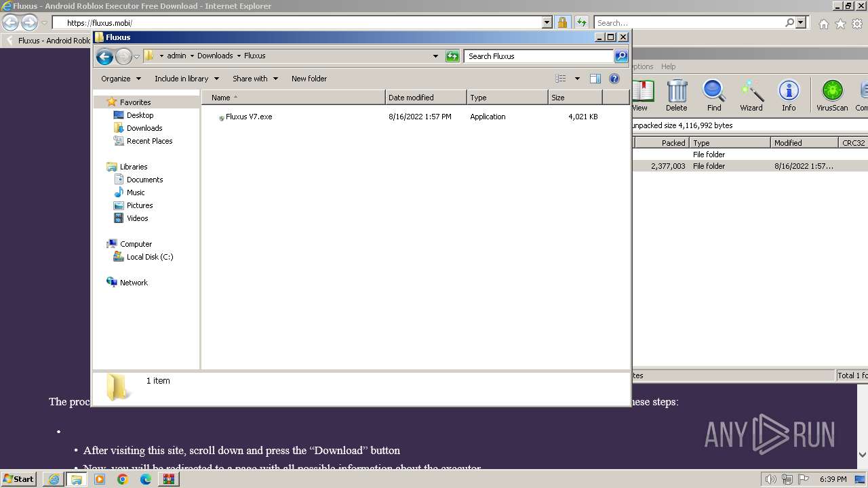The width and height of the screenshot is (868, 488).
Task: Open Downloads in navigation pane
Action: tap(144, 128)
